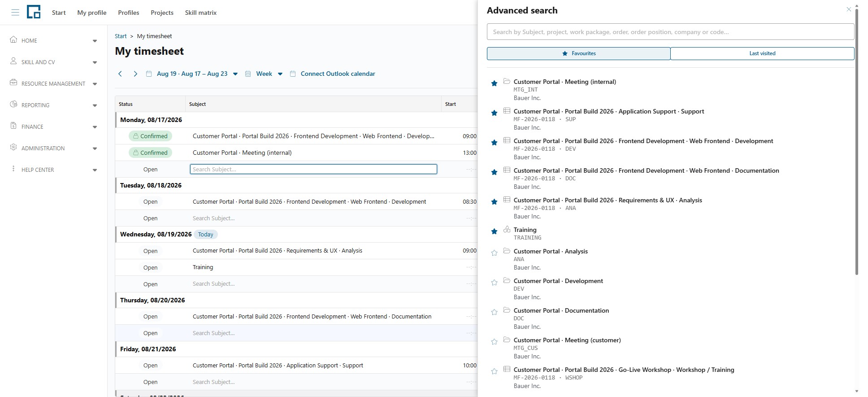Go to next week arrow
This screenshot has height=397, width=868.
[x=135, y=74]
